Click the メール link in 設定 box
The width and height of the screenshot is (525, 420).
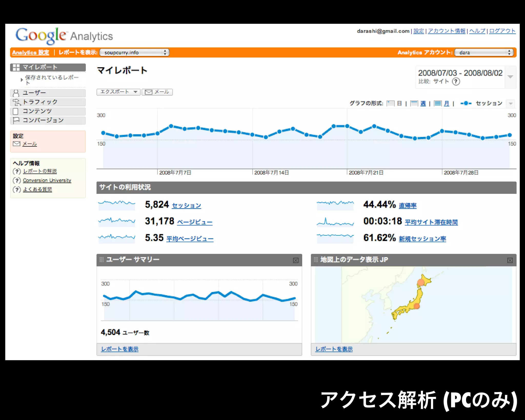click(30, 144)
